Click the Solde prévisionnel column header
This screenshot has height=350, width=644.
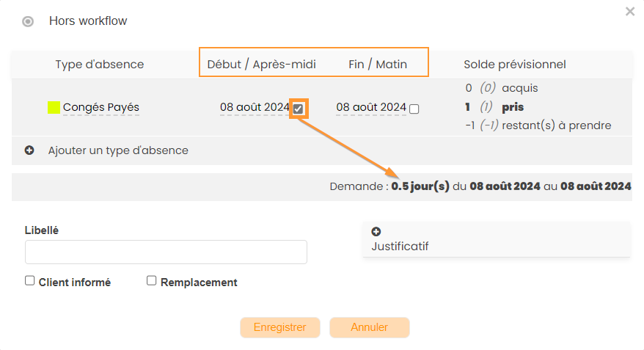pyautogui.click(x=515, y=65)
